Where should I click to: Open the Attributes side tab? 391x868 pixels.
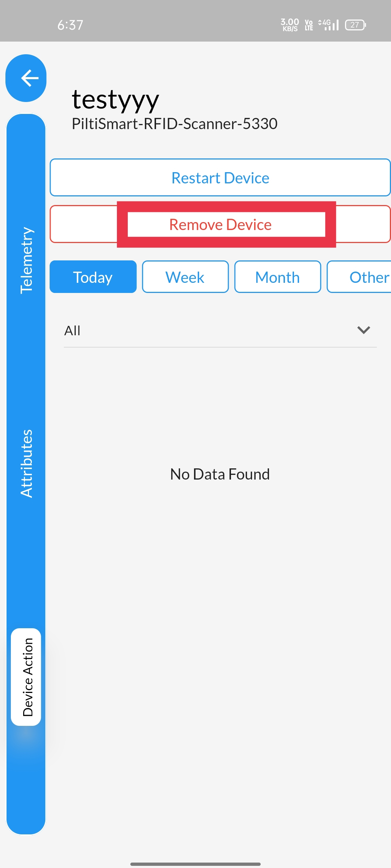(26, 464)
